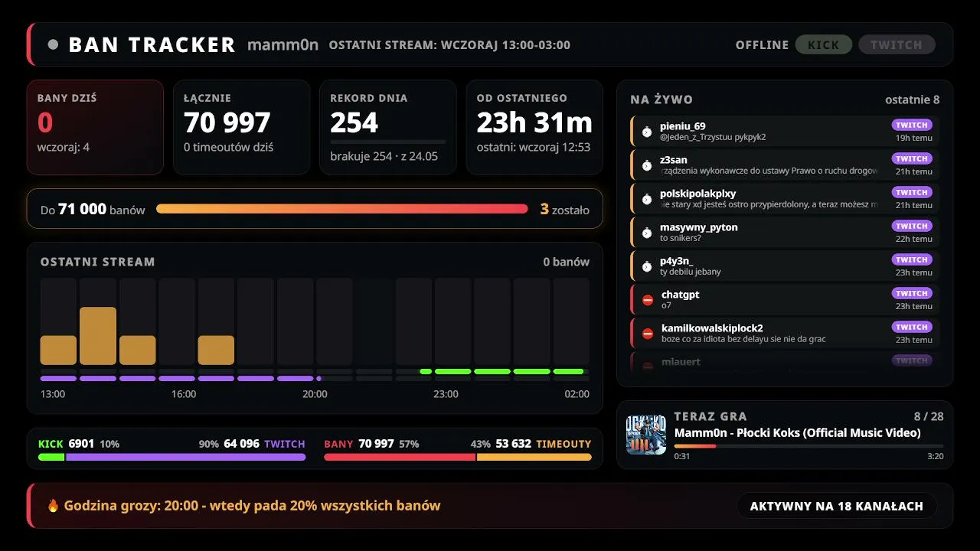Open the Płocki Koks album cover thumbnail

[646, 435]
